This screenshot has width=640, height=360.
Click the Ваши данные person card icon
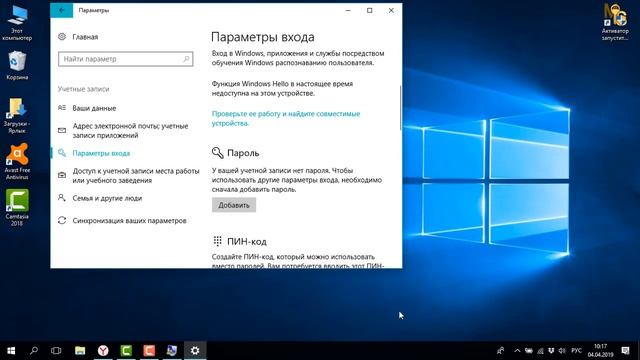pos(62,108)
